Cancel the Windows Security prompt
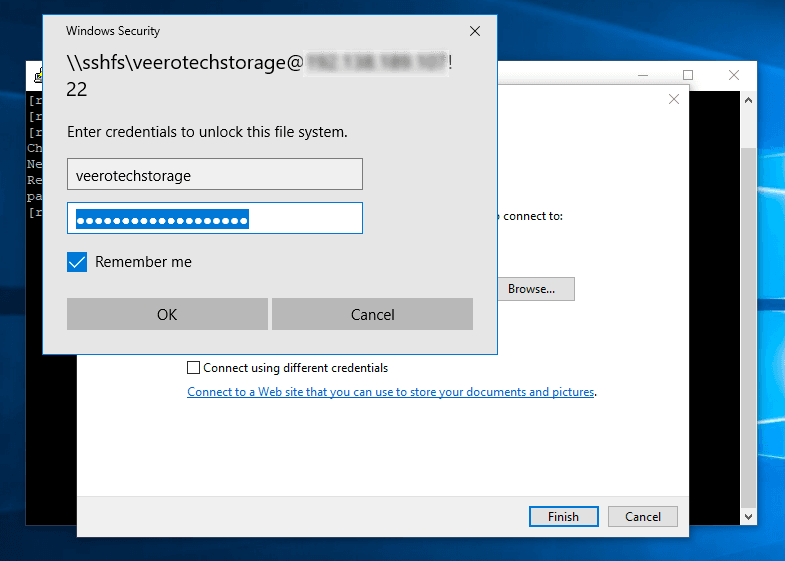This screenshot has width=785, height=561. pyautogui.click(x=372, y=314)
